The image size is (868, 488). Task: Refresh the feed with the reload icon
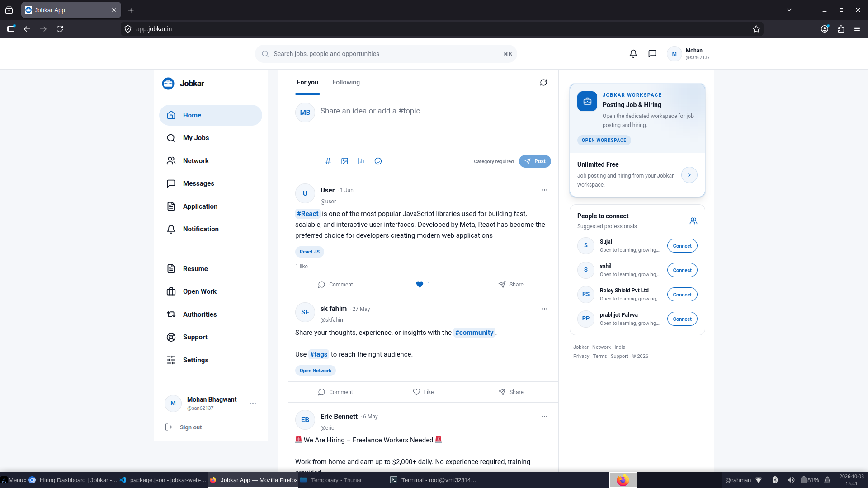[543, 82]
